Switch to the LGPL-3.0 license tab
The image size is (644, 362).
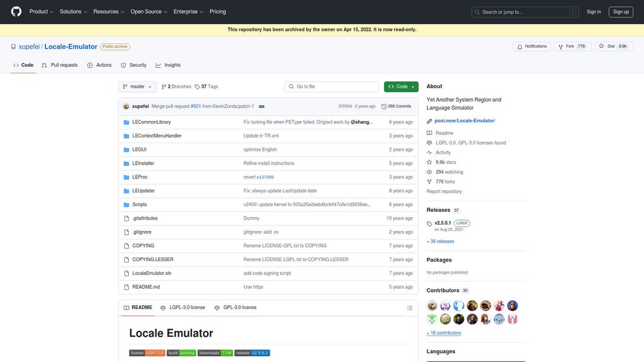[x=182, y=307]
